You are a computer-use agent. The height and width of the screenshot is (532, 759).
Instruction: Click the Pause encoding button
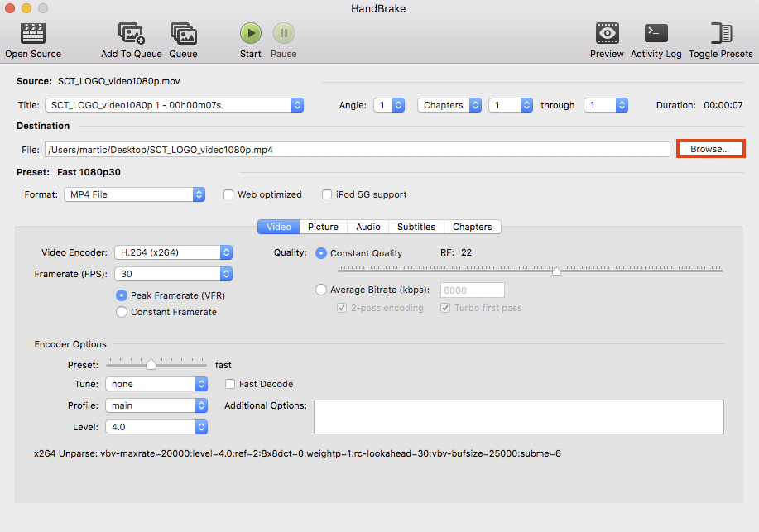284,33
